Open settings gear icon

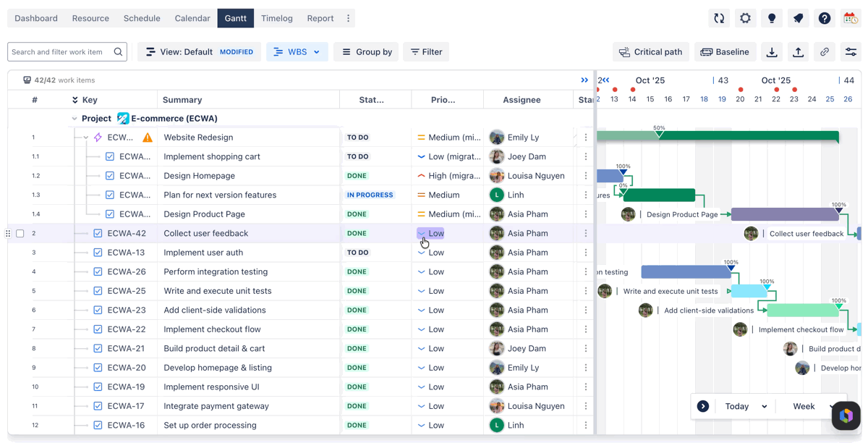[x=745, y=18]
